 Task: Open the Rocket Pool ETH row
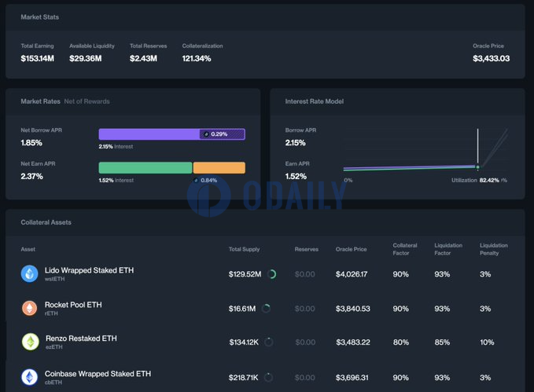tap(265, 308)
